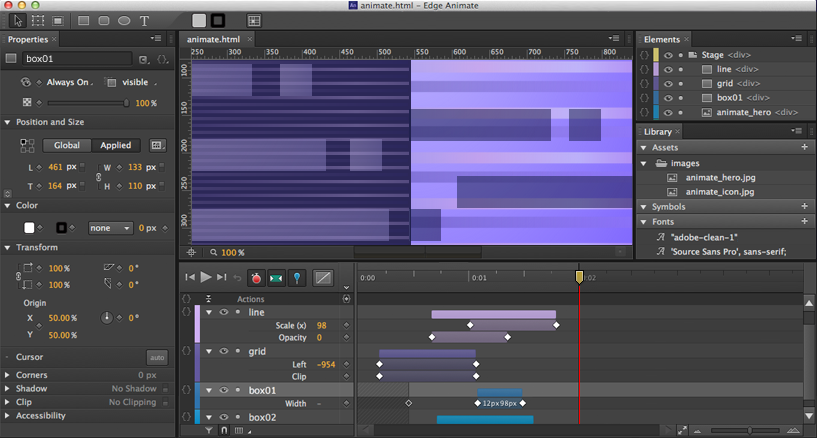The height and width of the screenshot is (438, 817).
Task: Click the white background color swatch
Action: [29, 228]
